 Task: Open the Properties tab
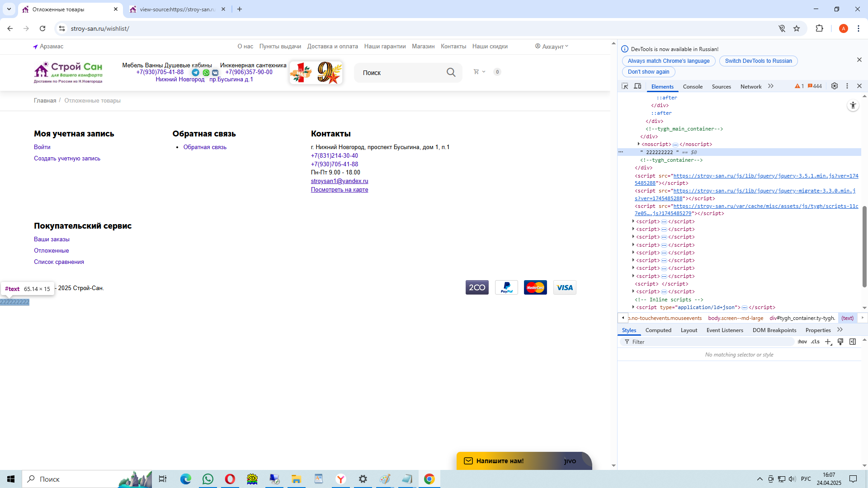pos(818,330)
